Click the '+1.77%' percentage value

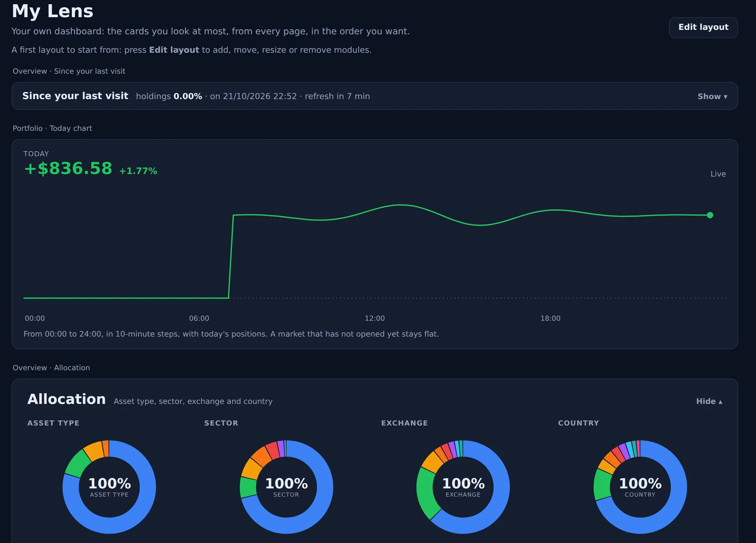click(138, 171)
